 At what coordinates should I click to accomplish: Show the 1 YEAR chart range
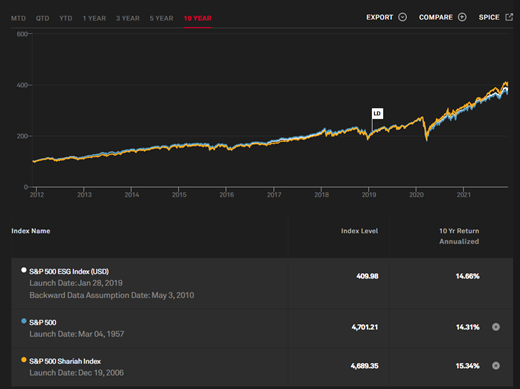[94, 18]
